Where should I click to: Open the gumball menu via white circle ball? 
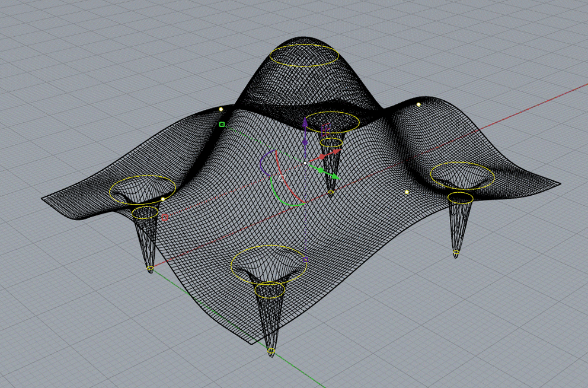point(281,177)
